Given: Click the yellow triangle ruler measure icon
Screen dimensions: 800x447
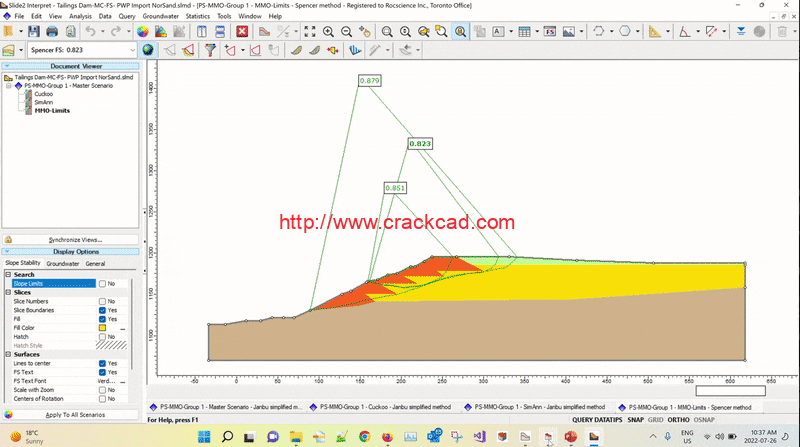Looking at the screenshot, I should 655,32.
